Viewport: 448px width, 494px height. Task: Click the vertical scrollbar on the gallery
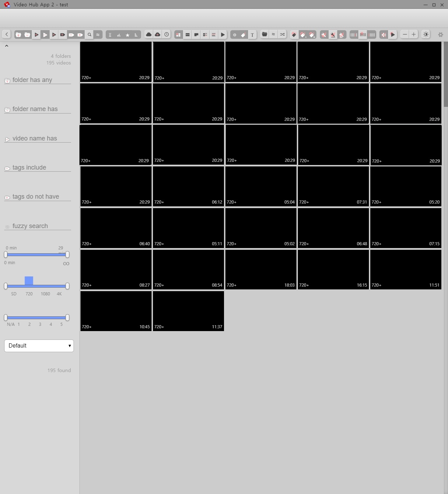446,74
